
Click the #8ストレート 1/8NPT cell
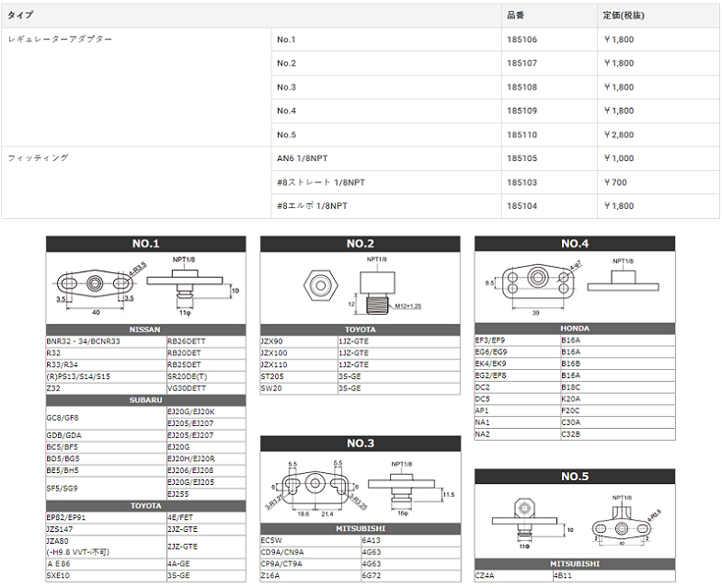tap(386, 182)
